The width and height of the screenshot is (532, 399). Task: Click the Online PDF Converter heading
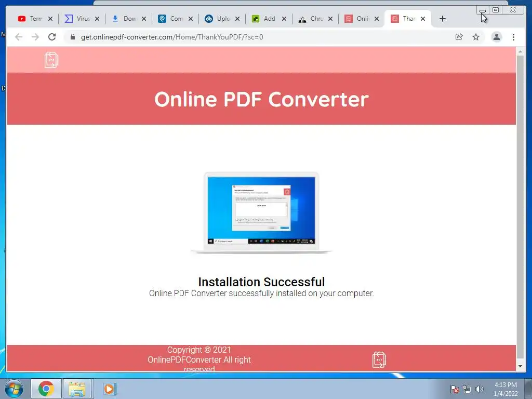click(261, 99)
